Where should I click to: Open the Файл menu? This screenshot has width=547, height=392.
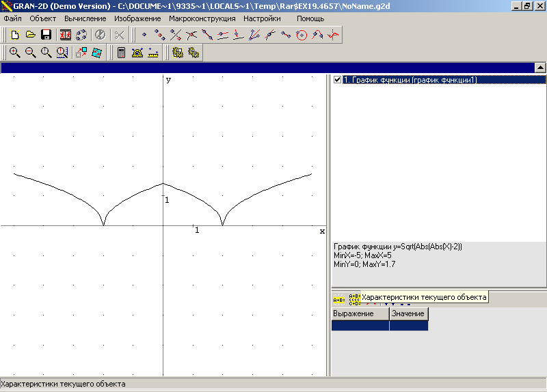click(13, 18)
